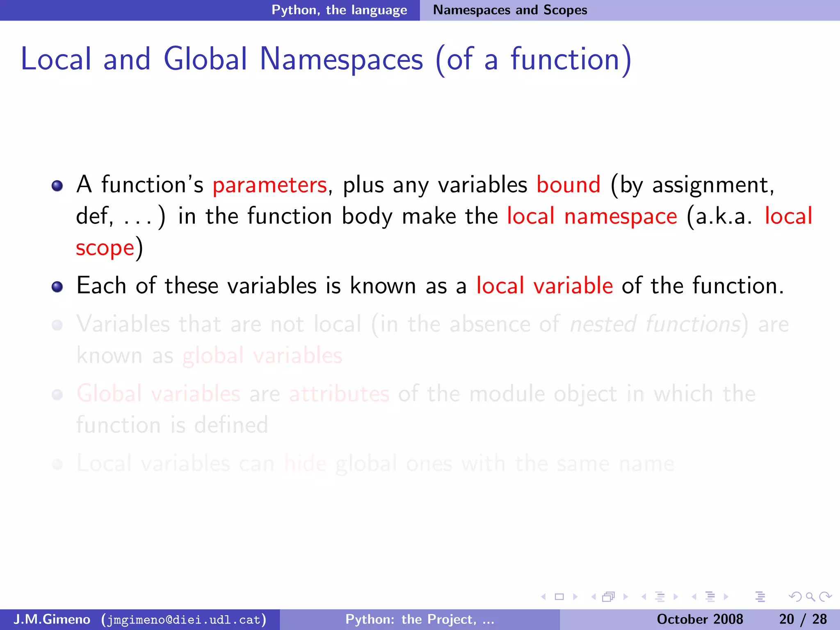Go to next frame arrow

(625, 597)
